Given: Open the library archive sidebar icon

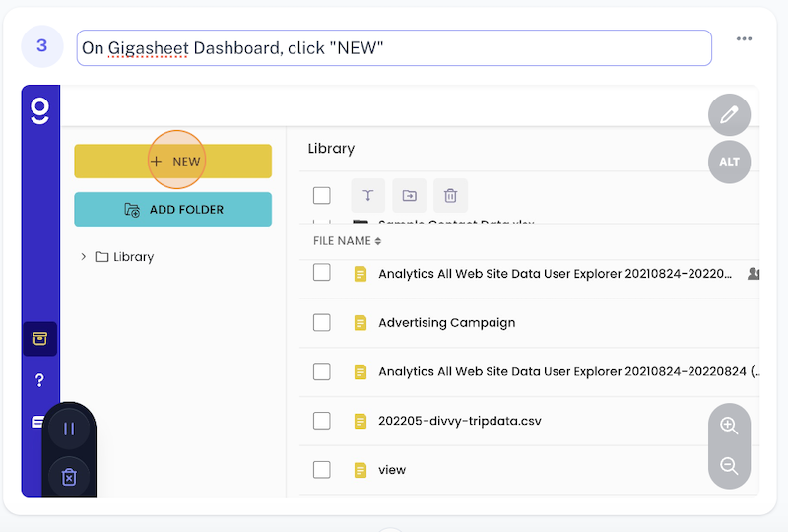Looking at the screenshot, I should (x=40, y=338).
